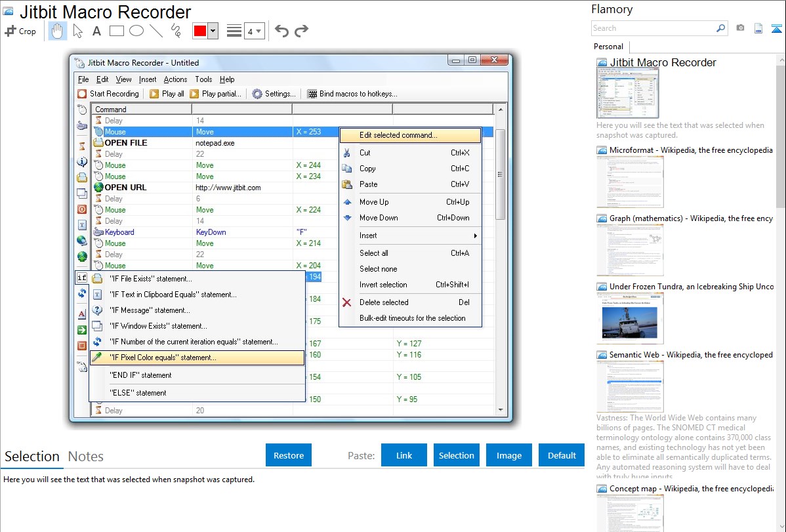Click the Flamory logo icon top right

777,29
